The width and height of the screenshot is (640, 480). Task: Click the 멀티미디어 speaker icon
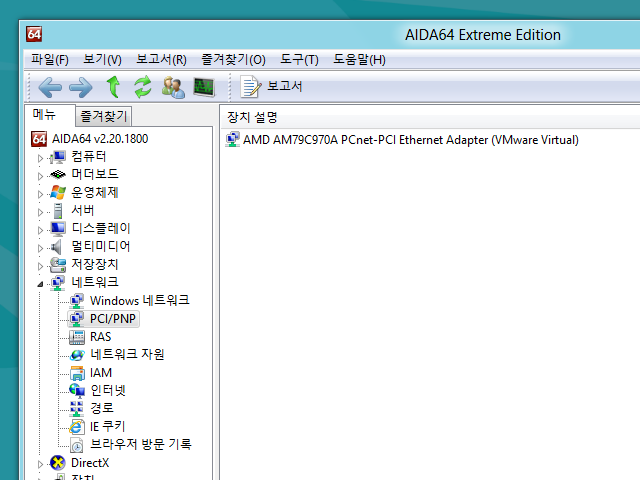tap(56, 247)
